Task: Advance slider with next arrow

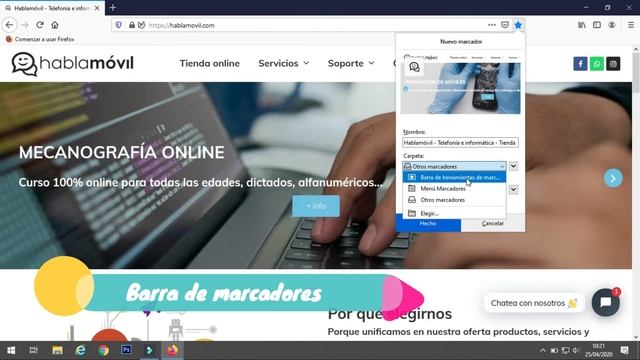Action: [613, 178]
